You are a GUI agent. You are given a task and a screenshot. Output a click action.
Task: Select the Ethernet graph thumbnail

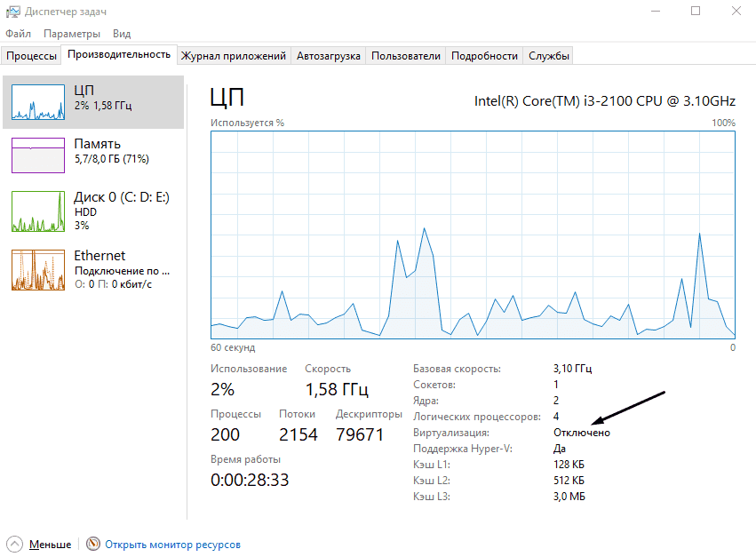coord(37,269)
